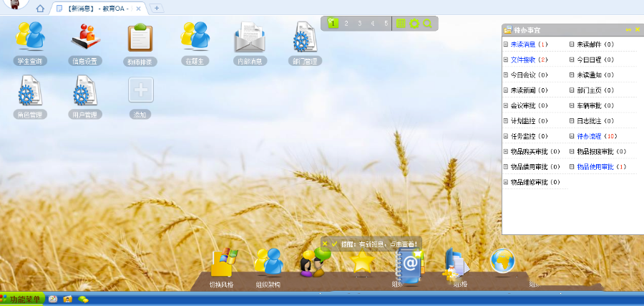Image resolution: width=644 pixels, height=306 pixels.
Task: Click the first taskbar quick-launch icon
Action: pyautogui.click(x=52, y=300)
